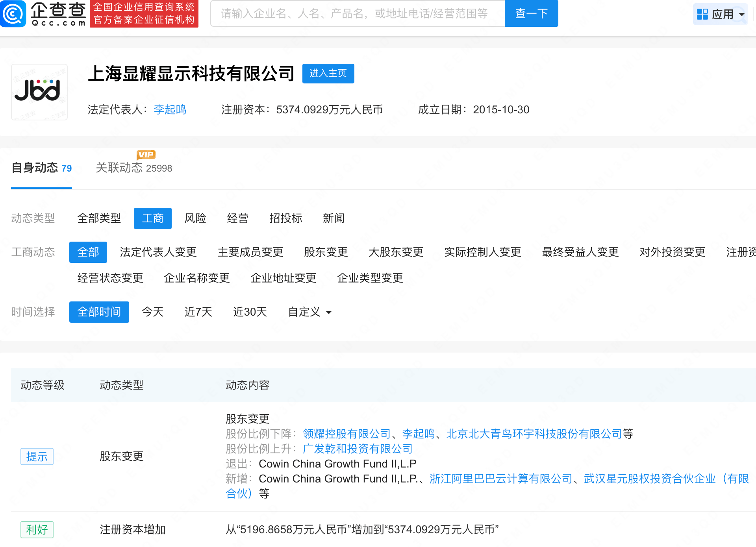
Task: Filter by 企业名称变更
Action: [196, 278]
